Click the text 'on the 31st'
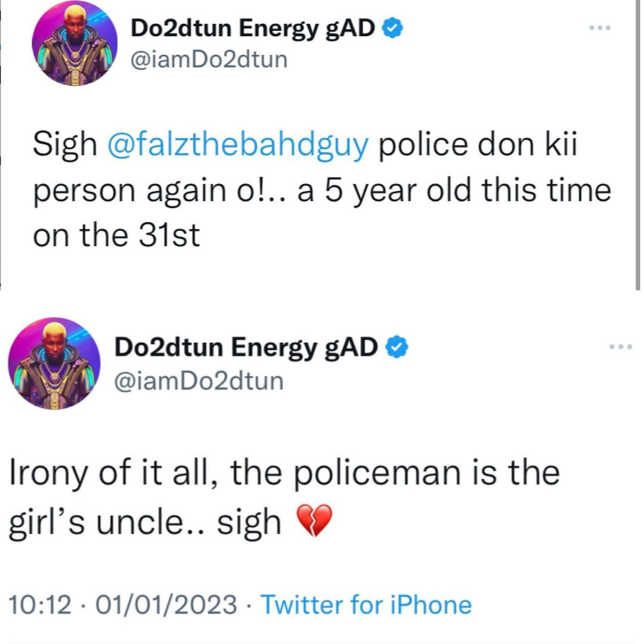The height and width of the screenshot is (644, 644). click(x=116, y=236)
